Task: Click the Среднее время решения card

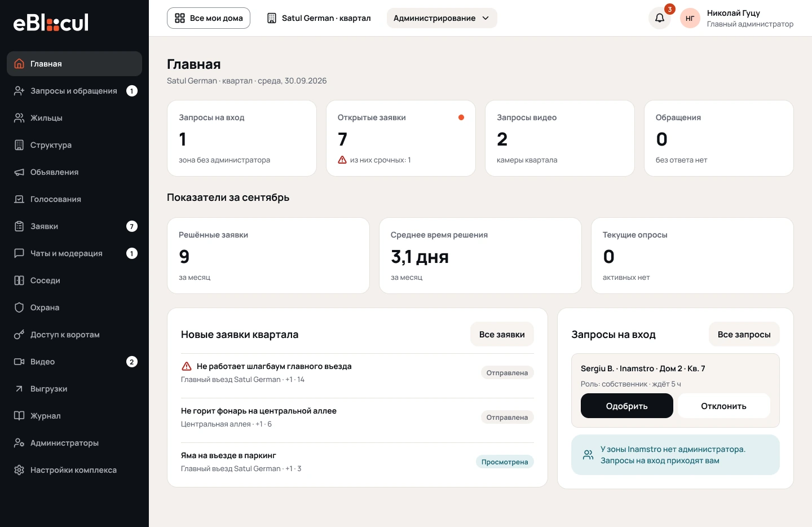Action: click(x=480, y=256)
